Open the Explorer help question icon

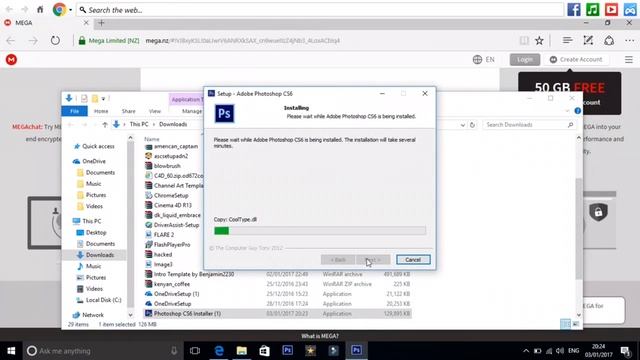pyautogui.click(x=578, y=111)
